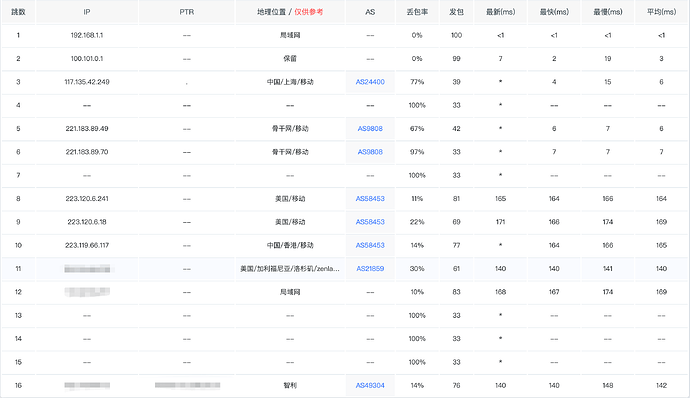Click the 67% packet loss cell
Viewport: 690px width, 398px height.
point(417,129)
